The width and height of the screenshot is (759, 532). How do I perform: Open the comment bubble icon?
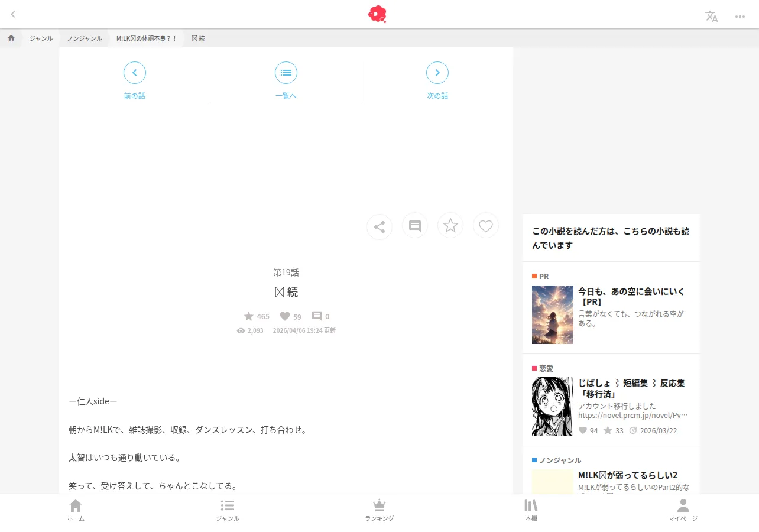point(415,226)
